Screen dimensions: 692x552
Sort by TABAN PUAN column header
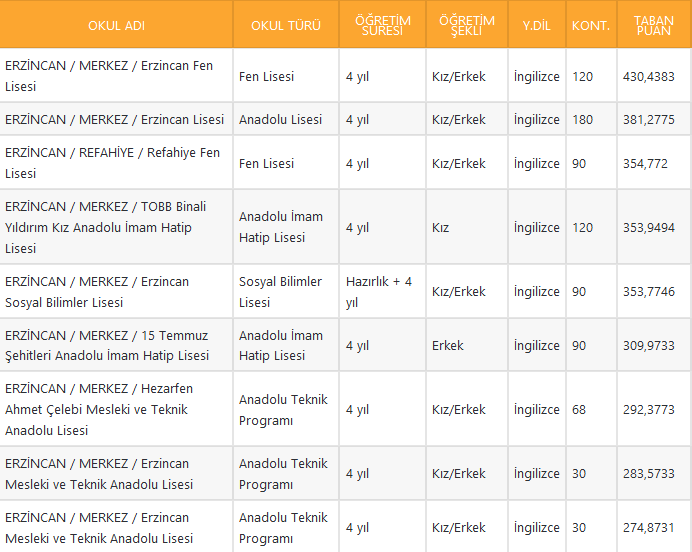pos(654,25)
